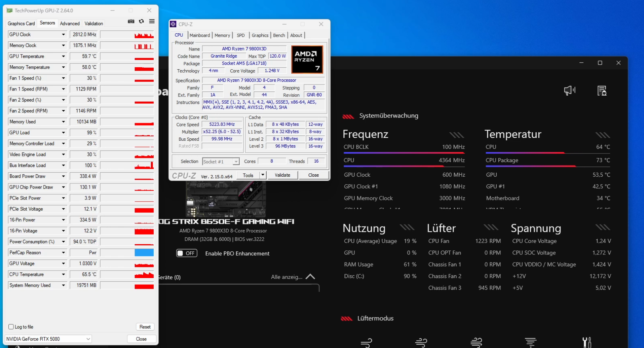Open the GPU Clock sensor dropdown
Image resolution: width=644 pixels, height=348 pixels.
tap(63, 34)
